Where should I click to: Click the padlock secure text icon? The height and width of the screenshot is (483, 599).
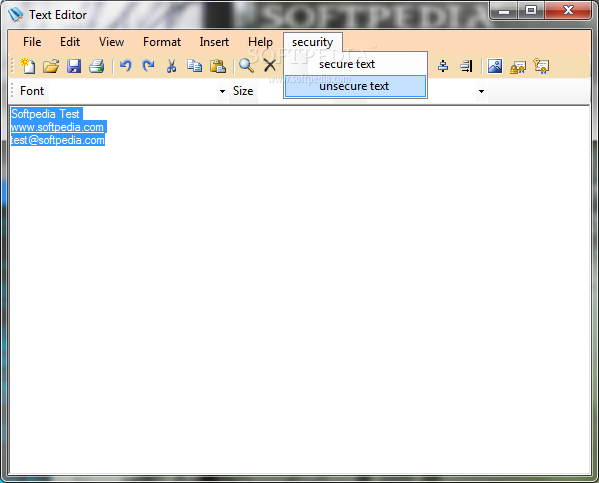pyautogui.click(x=518, y=67)
